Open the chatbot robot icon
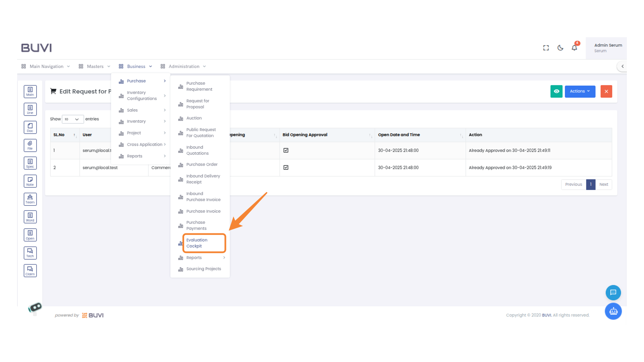Image resolution: width=644 pixels, height=362 pixels. (613, 311)
